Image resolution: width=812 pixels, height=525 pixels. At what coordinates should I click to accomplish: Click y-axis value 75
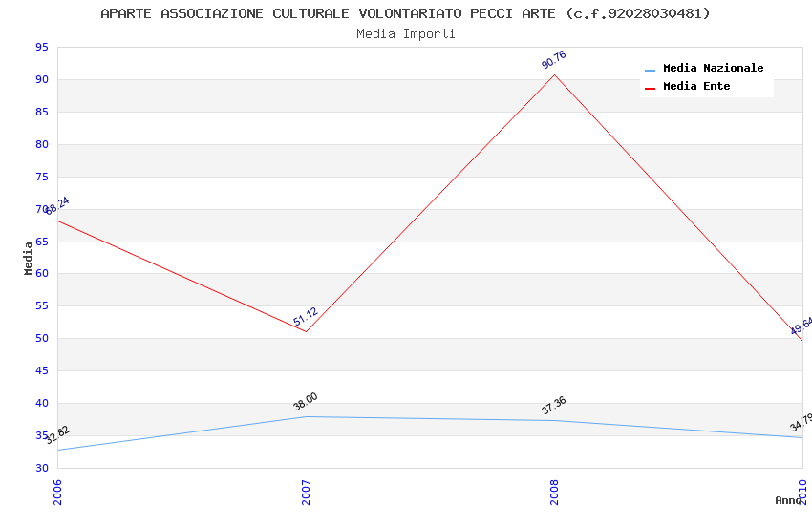(x=42, y=177)
